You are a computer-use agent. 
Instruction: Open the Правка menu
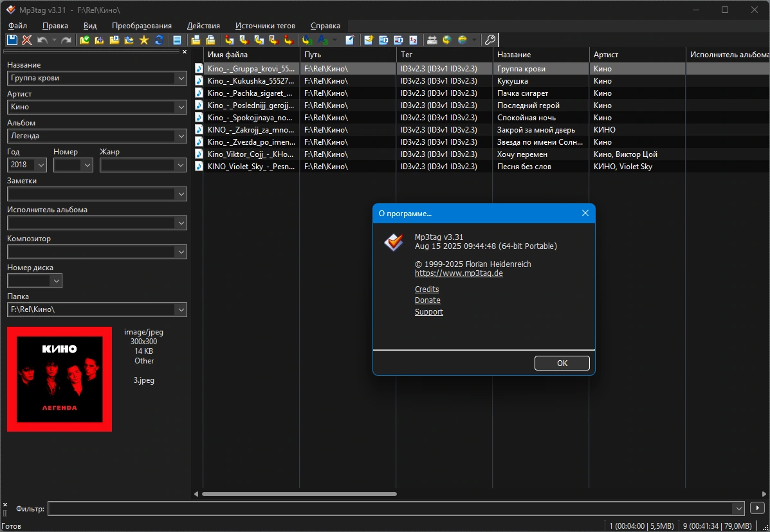click(55, 26)
